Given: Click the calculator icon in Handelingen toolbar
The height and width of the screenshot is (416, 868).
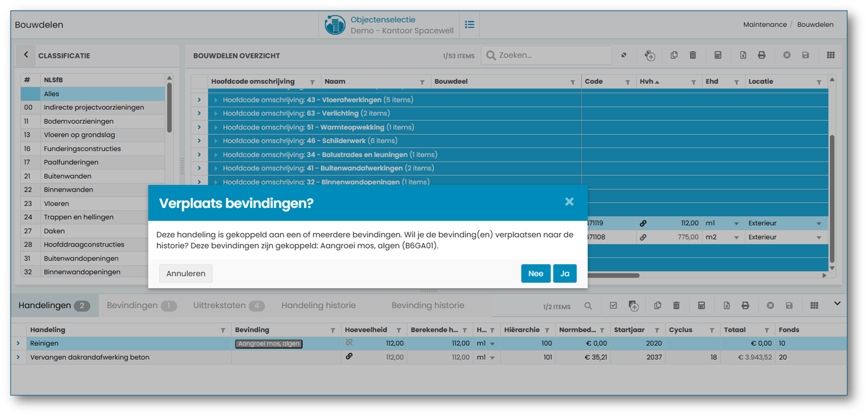Looking at the screenshot, I should (x=701, y=306).
